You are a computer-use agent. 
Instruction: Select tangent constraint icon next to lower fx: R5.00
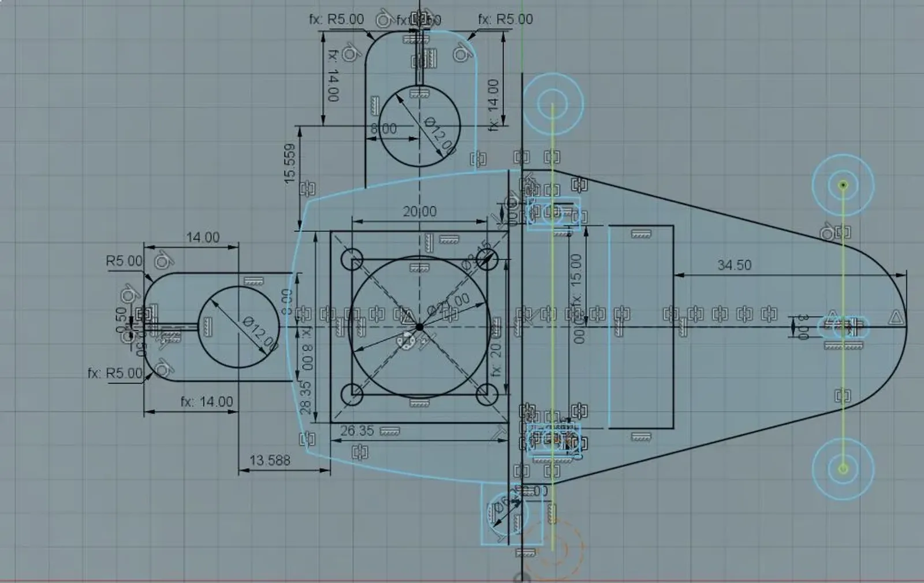click(x=163, y=367)
